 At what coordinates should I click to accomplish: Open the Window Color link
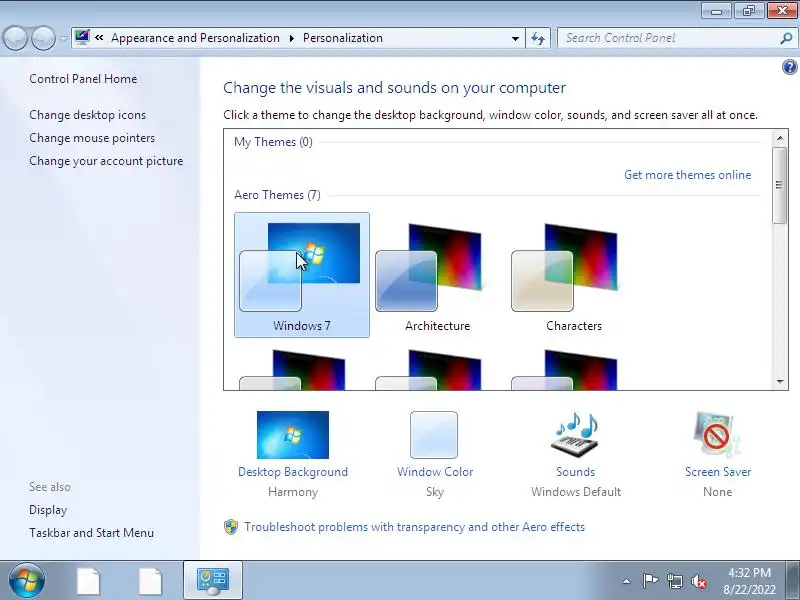click(435, 472)
